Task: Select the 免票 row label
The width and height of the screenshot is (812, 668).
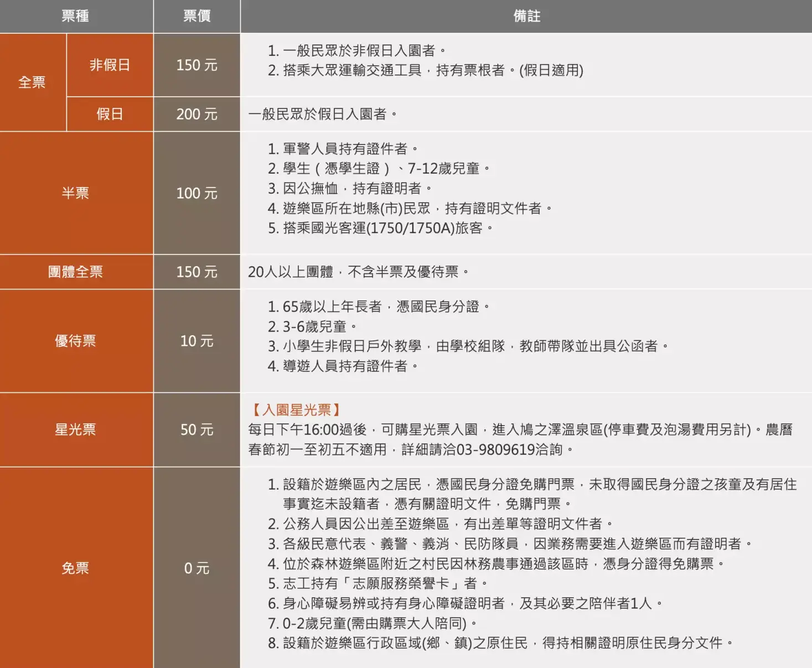Action: 76,568
